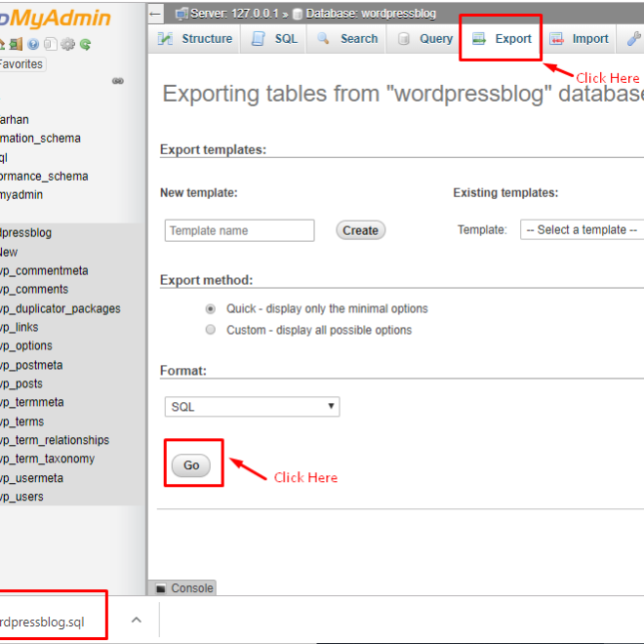Open the wp_options table
644x644 pixels.
coord(26,345)
